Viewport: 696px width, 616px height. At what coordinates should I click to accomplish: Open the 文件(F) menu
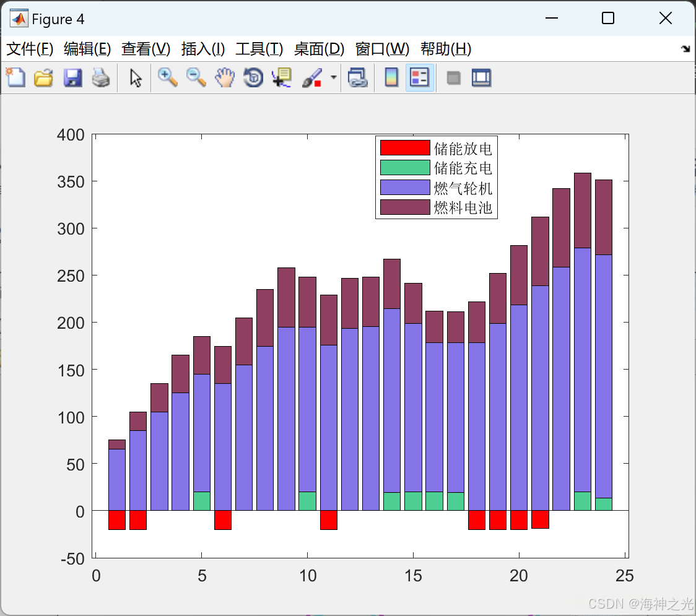pos(30,48)
